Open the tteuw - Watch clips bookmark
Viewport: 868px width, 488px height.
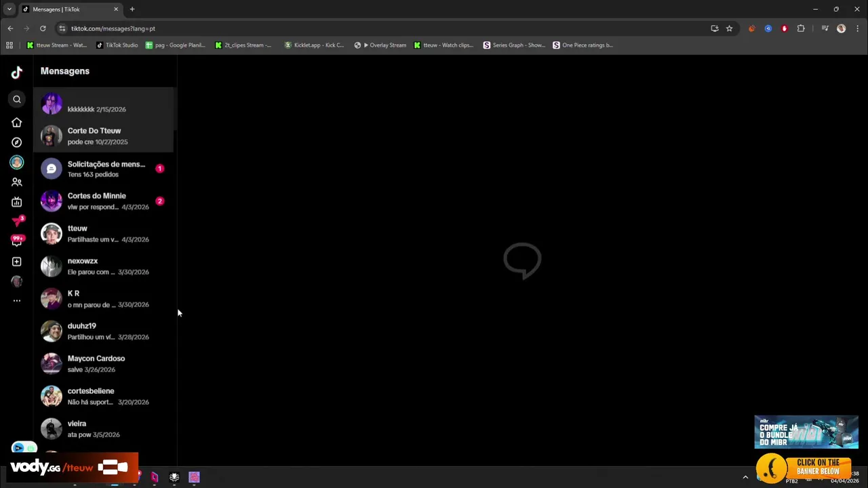tap(443, 45)
